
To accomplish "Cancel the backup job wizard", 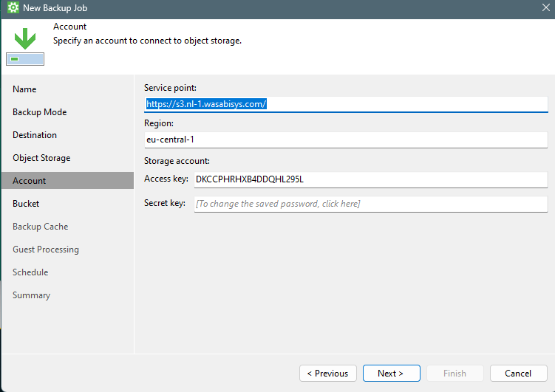I will pyautogui.click(x=518, y=374).
